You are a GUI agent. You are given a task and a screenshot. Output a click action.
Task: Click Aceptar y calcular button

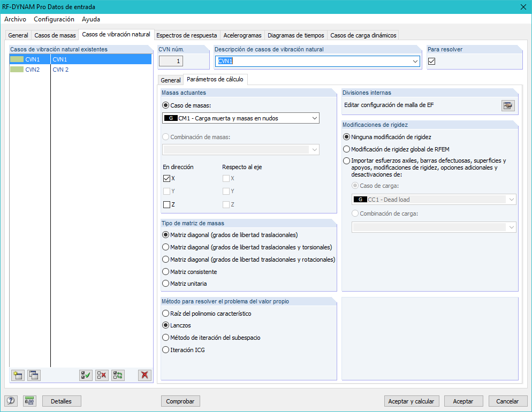click(411, 401)
